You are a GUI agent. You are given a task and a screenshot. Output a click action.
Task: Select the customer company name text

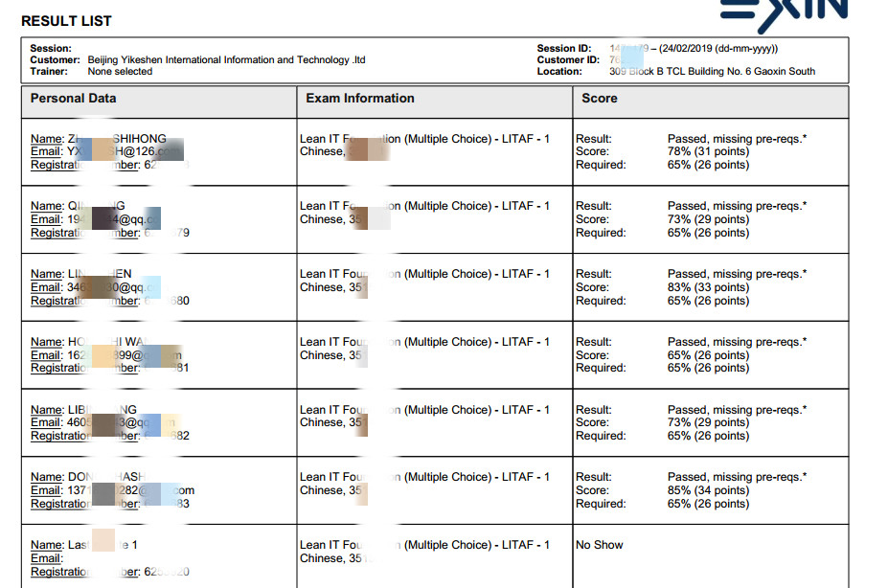pos(226,60)
